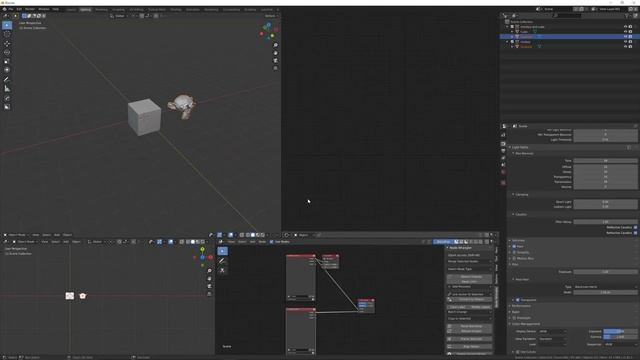This screenshot has height=360, width=640.
Task: Switch to the Modeling workspace tab
Action: [x=101, y=9]
